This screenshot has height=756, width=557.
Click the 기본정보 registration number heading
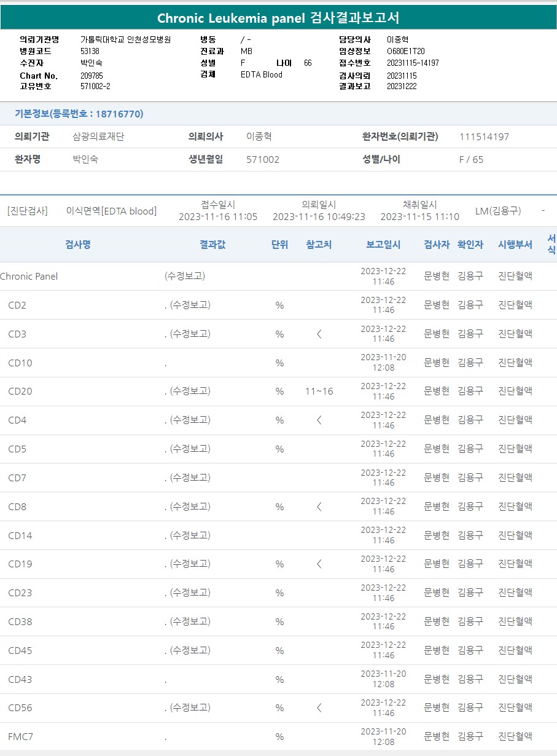(79, 114)
